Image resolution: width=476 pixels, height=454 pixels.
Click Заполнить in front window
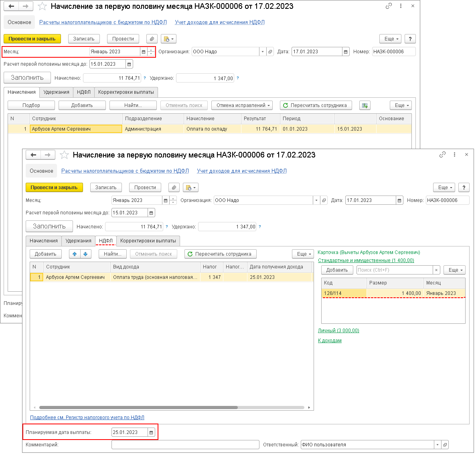[x=49, y=226]
